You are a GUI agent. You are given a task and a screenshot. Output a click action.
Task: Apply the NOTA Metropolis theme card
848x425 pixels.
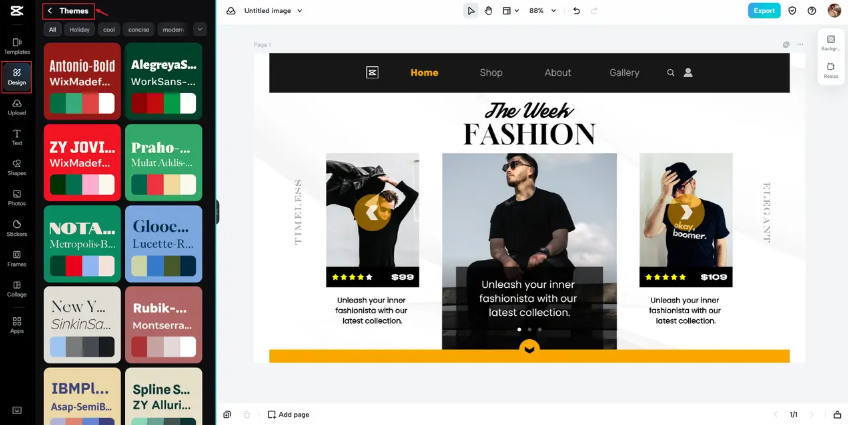[82, 243]
